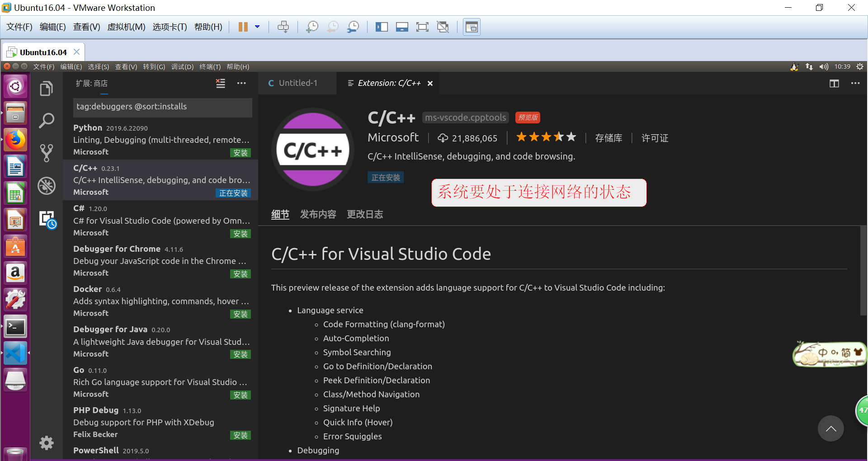Open the extensions panel more actions ellipsis

point(241,83)
